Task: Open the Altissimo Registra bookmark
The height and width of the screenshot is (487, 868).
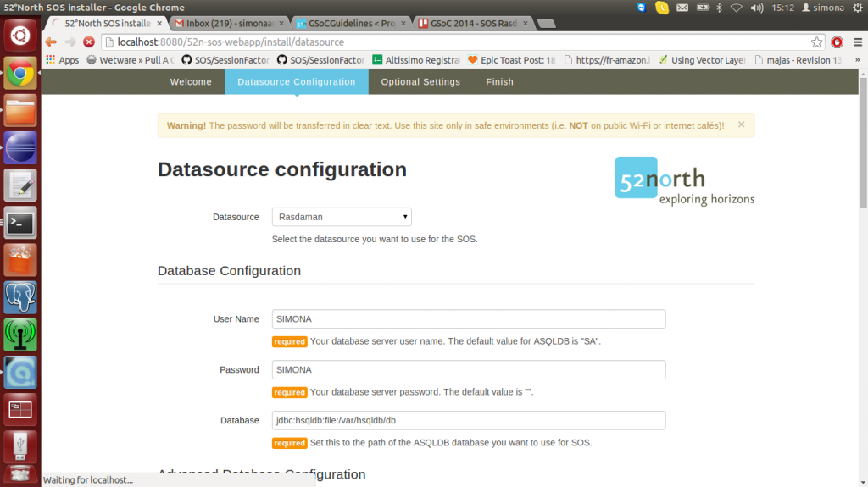Action: click(x=415, y=60)
